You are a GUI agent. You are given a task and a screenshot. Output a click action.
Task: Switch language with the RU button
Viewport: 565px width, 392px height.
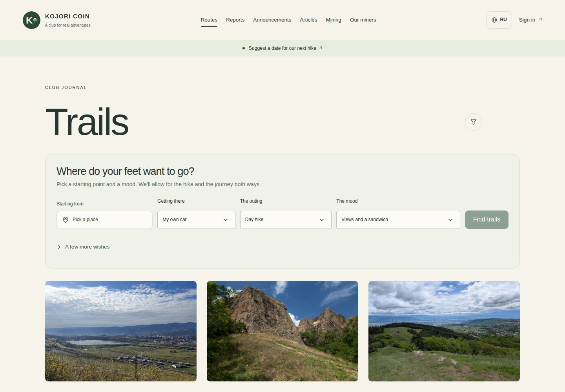tap(499, 20)
